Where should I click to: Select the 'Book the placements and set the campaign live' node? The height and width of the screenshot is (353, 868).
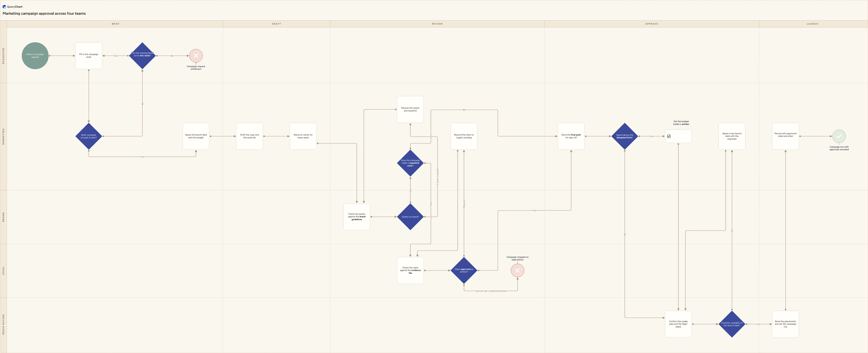785,324
